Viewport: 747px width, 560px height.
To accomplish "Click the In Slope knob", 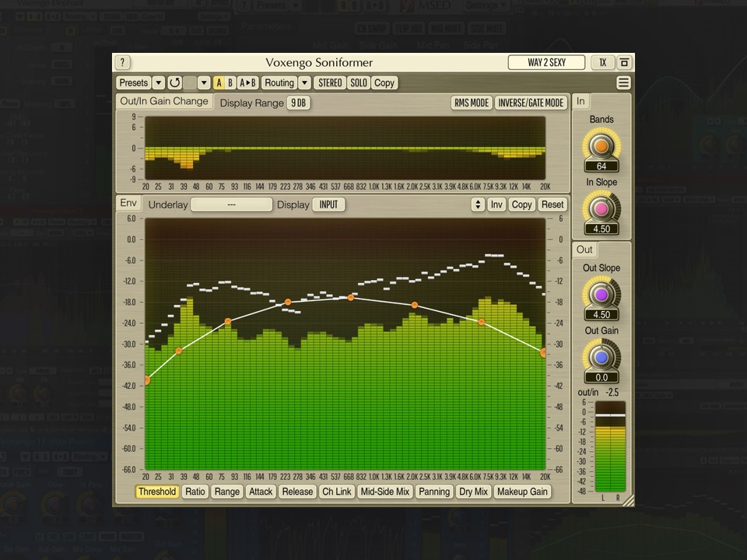I will [601, 208].
